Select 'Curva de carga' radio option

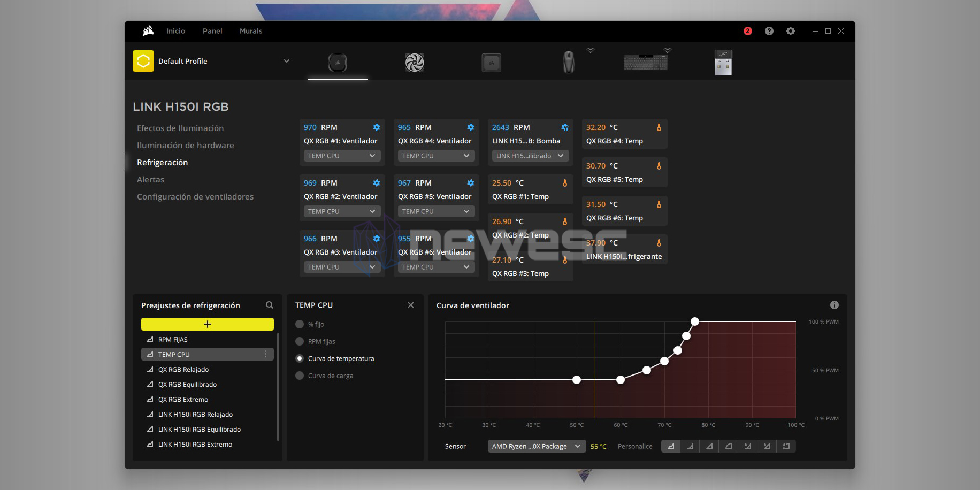click(300, 376)
